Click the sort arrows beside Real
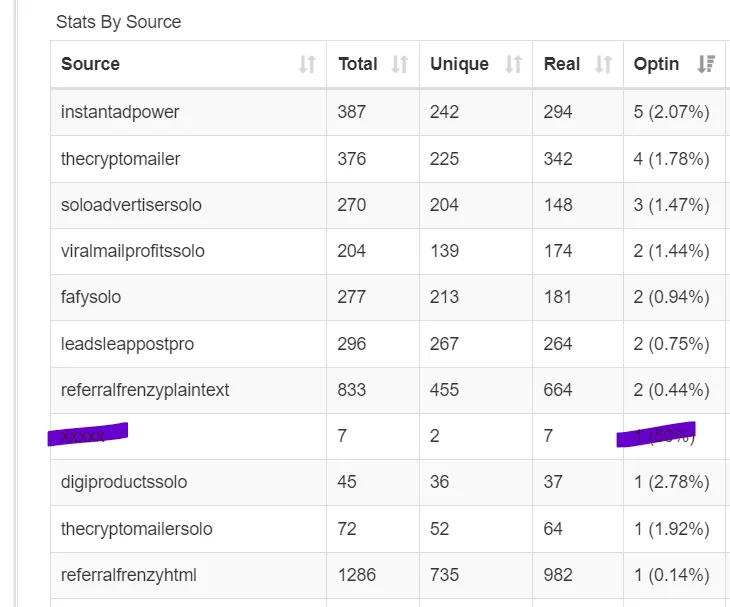Screen dimensions: 730x607 pyautogui.click(x=603, y=65)
